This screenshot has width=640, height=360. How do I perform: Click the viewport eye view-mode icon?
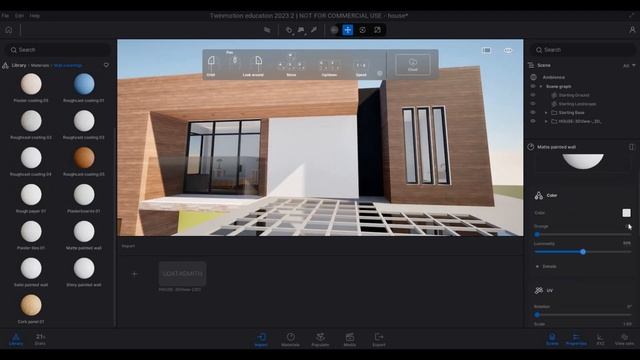(508, 51)
